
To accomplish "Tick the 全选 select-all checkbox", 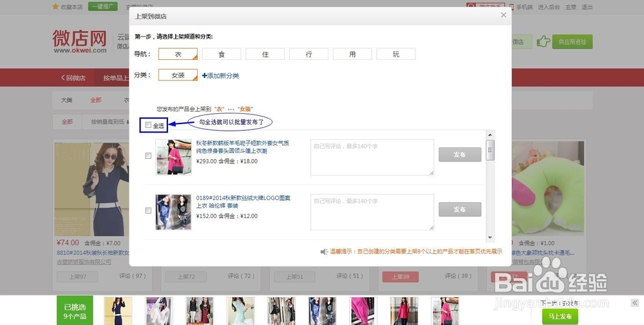I will [x=148, y=125].
